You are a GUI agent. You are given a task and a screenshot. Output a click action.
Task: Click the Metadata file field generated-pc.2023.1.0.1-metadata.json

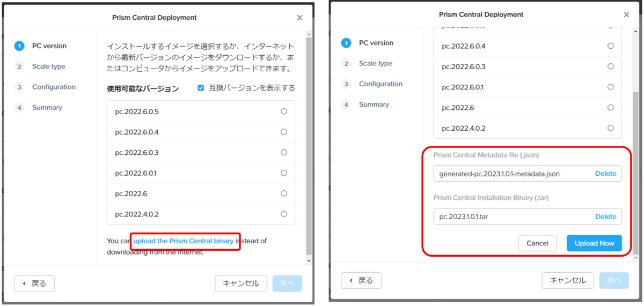pyautogui.click(x=528, y=174)
